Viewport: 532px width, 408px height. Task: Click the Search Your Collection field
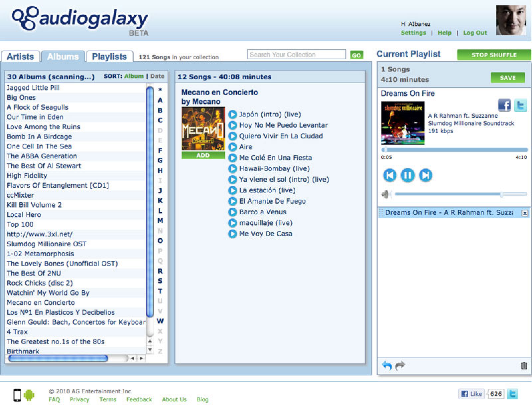coord(297,54)
